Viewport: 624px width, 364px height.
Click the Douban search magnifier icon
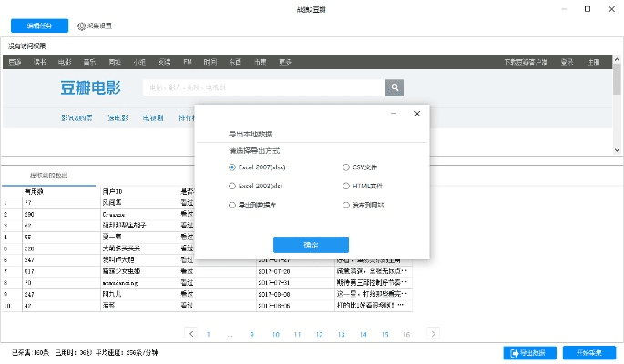pyautogui.click(x=394, y=87)
